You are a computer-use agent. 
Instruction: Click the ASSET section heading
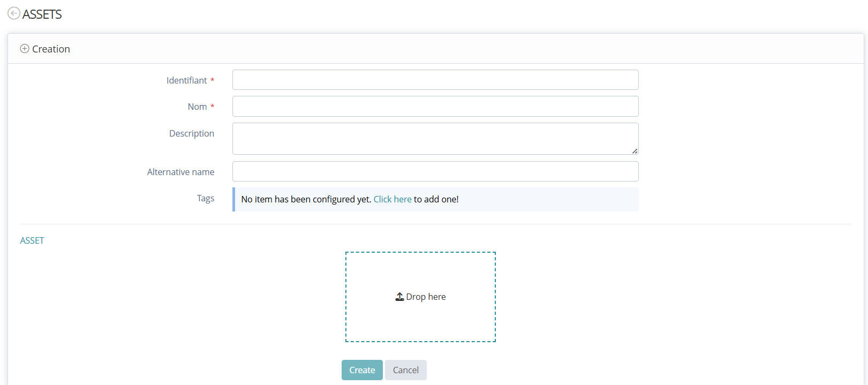[32, 240]
